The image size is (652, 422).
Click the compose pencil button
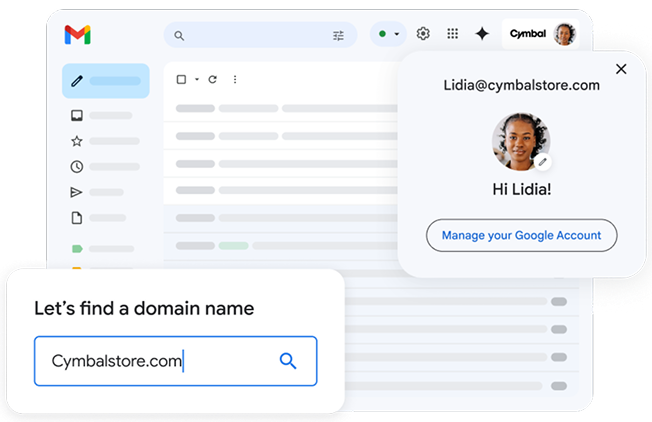[106, 81]
